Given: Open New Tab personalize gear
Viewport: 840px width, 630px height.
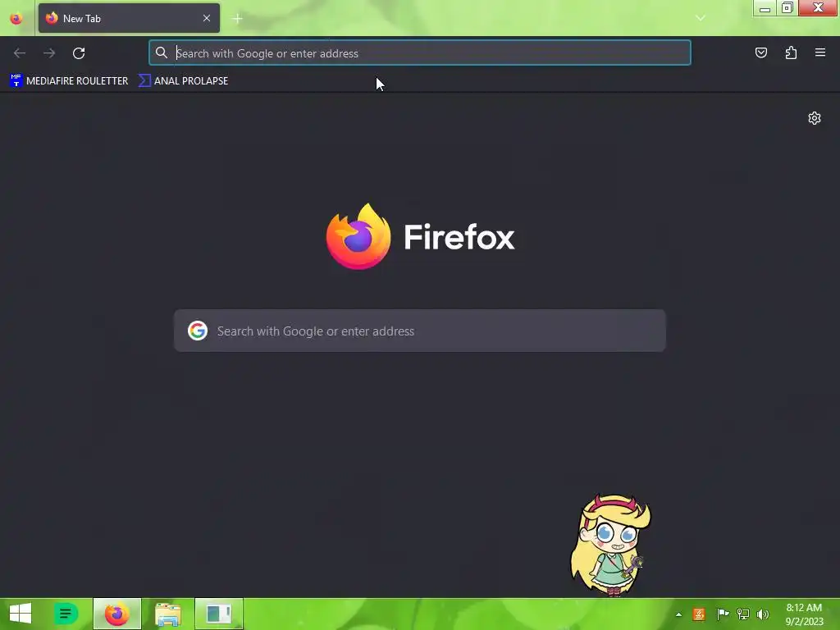Looking at the screenshot, I should (x=815, y=118).
